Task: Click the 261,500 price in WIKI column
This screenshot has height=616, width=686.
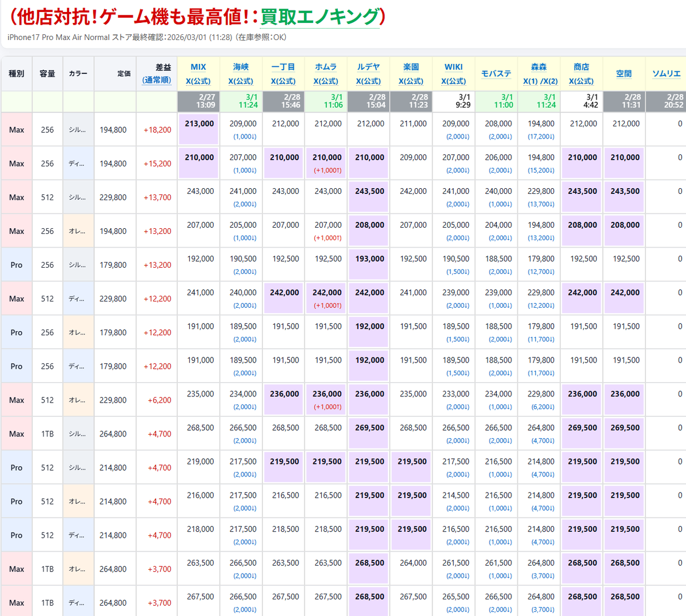Action: (x=456, y=563)
